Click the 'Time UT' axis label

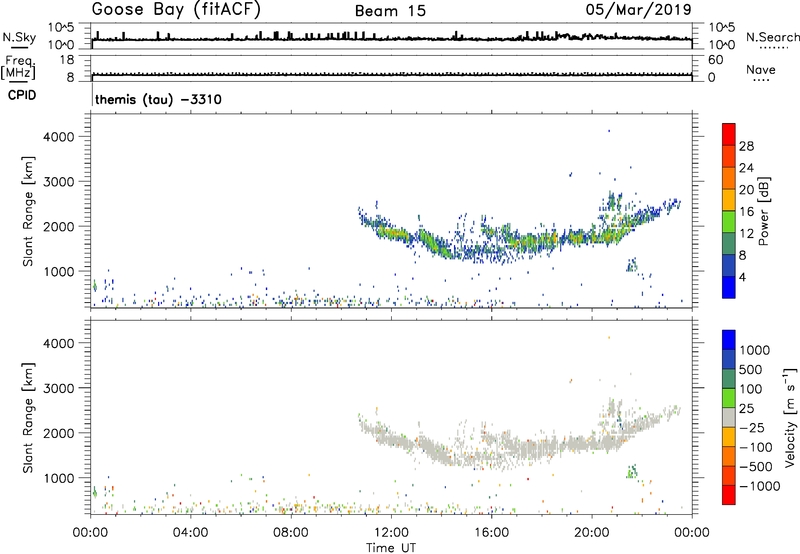391,548
